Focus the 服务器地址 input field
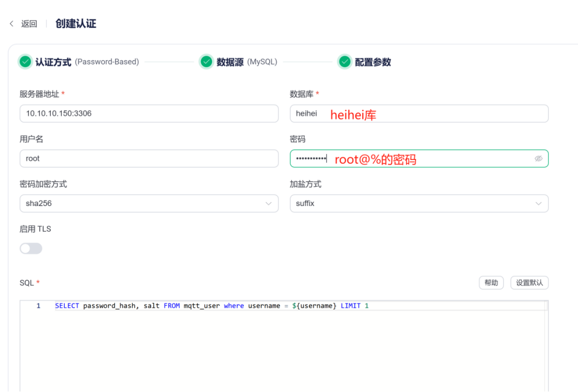The image size is (578, 392). coord(149,113)
